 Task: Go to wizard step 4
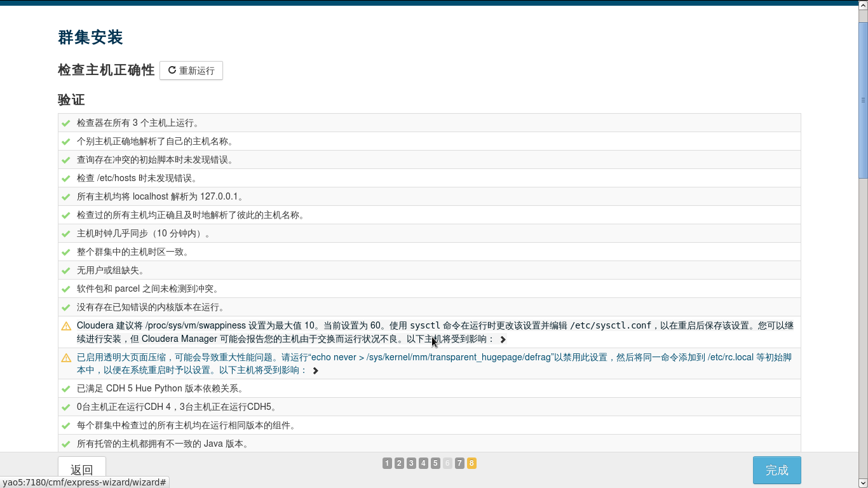423,463
